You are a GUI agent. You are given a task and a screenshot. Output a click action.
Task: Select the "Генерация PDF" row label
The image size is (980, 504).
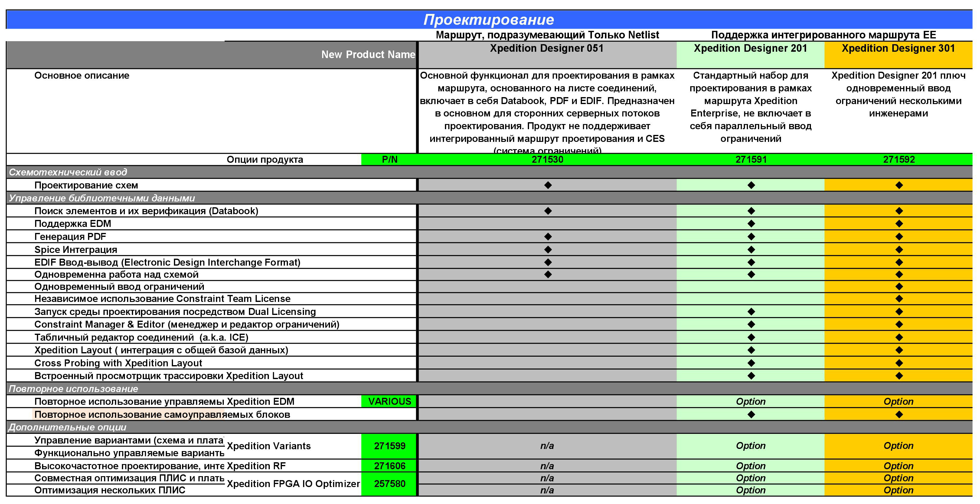[70, 237]
